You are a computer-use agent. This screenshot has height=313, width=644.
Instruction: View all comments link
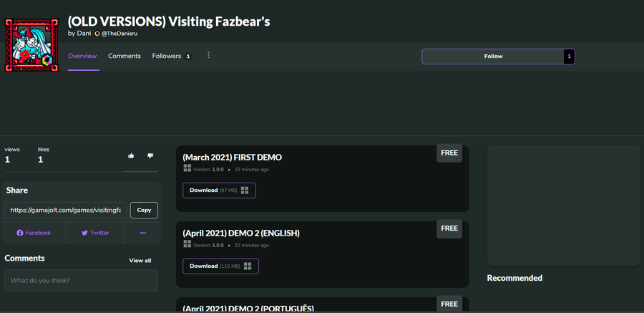140,261
